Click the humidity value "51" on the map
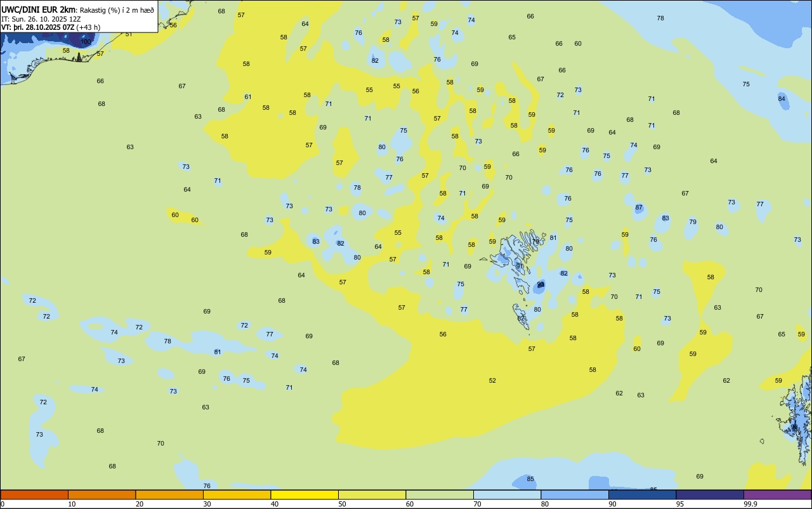 [129, 34]
